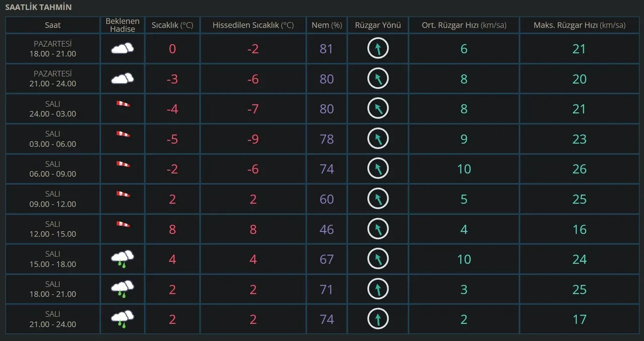Select the wind direction arrow for Salı 09.00 - 12.00
The image size is (644, 341).
coord(378,199)
